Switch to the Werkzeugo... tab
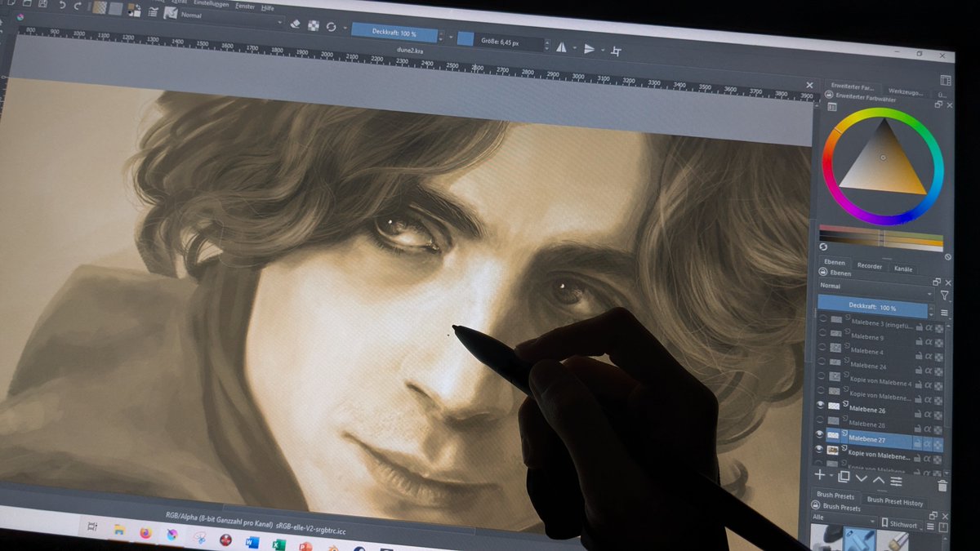Image resolution: width=980 pixels, height=551 pixels. click(906, 91)
